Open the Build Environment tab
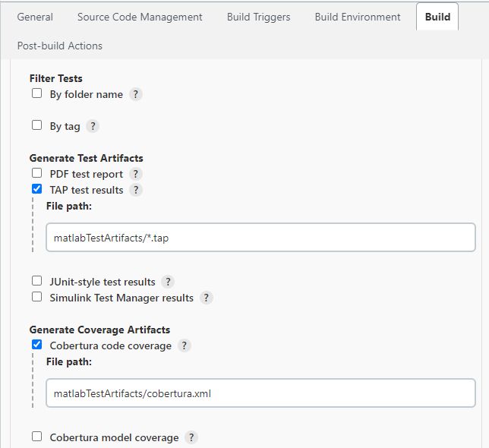The height and width of the screenshot is (448, 489). click(x=358, y=17)
